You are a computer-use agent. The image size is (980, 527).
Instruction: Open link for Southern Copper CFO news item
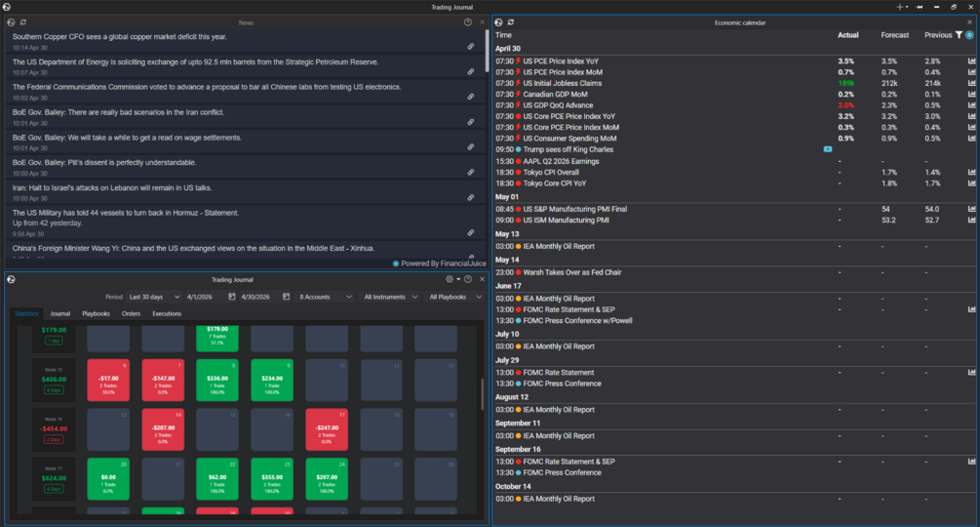pyautogui.click(x=471, y=46)
